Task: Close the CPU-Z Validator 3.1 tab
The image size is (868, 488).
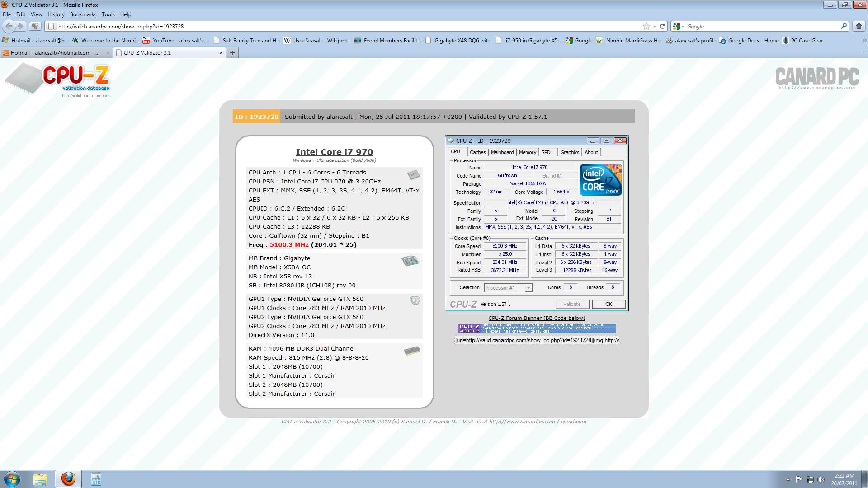Action: (x=221, y=53)
